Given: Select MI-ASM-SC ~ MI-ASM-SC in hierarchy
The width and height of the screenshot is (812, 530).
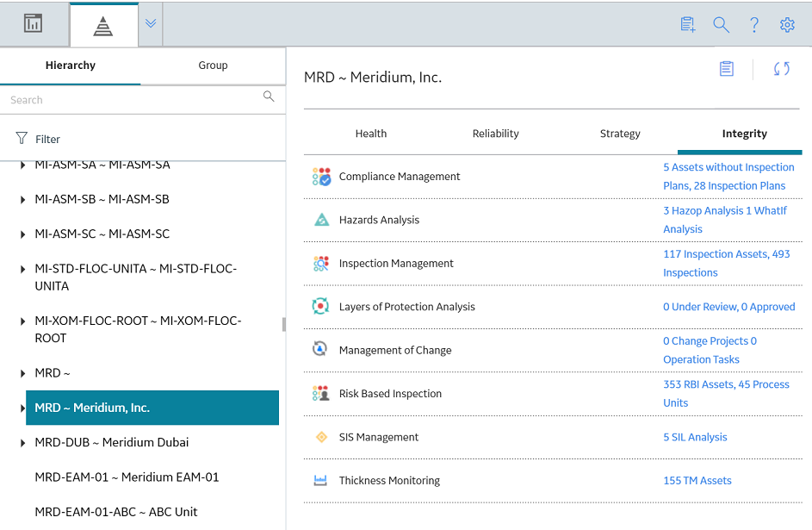Looking at the screenshot, I should click(x=102, y=234).
